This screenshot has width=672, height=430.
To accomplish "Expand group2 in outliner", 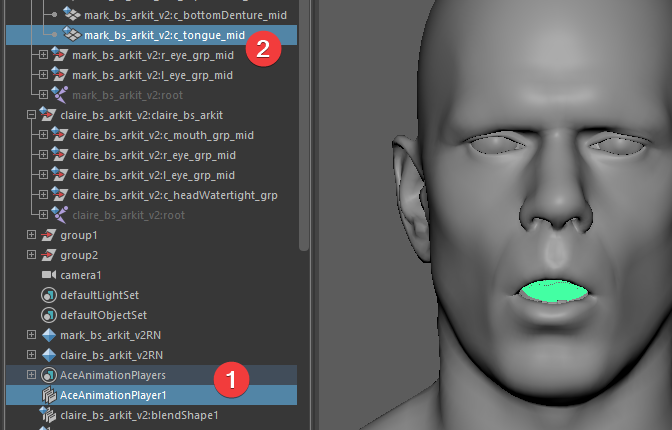I will point(31,255).
